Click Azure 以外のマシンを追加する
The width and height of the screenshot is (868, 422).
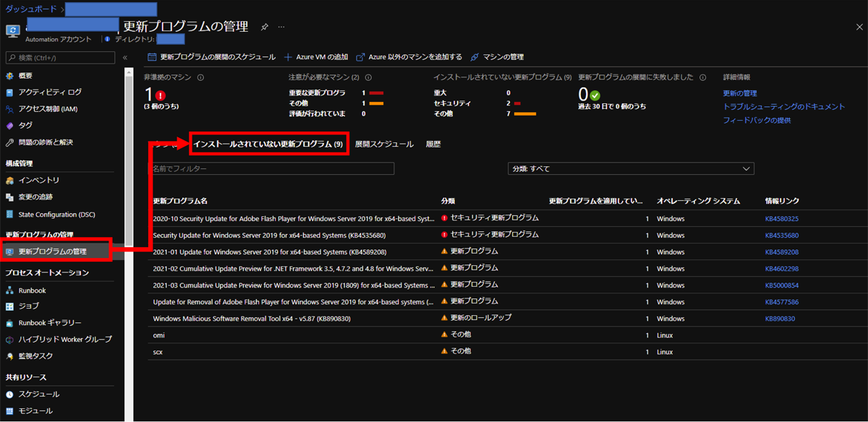(x=409, y=57)
